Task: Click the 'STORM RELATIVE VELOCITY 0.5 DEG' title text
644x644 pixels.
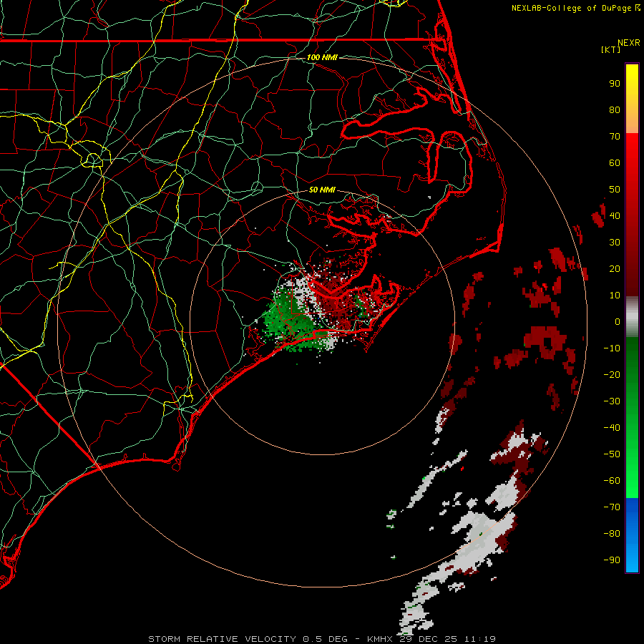Action: pos(248,639)
